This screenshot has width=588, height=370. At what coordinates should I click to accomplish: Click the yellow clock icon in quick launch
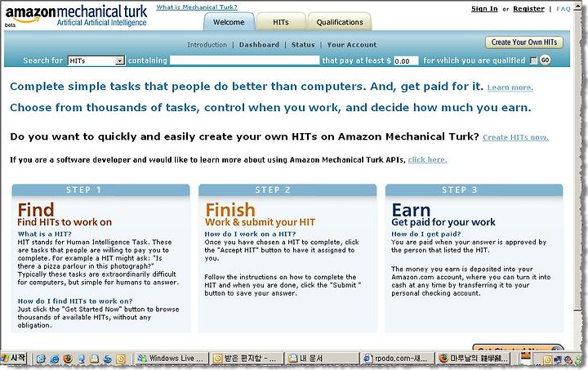tap(121, 359)
